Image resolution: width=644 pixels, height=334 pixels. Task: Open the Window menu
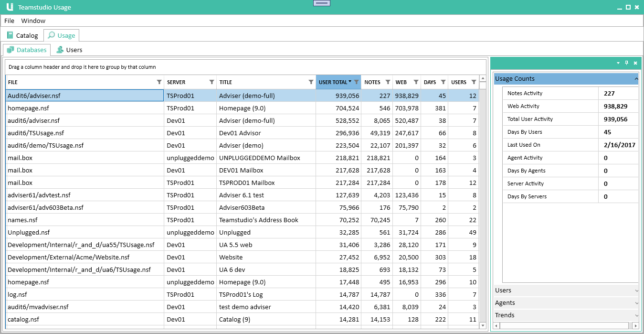point(33,21)
